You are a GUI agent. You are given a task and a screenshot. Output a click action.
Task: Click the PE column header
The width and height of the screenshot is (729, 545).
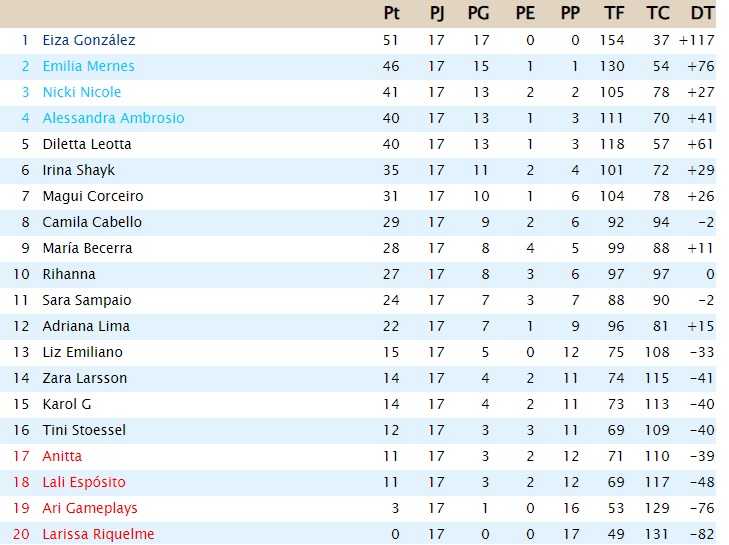pyautogui.click(x=525, y=13)
